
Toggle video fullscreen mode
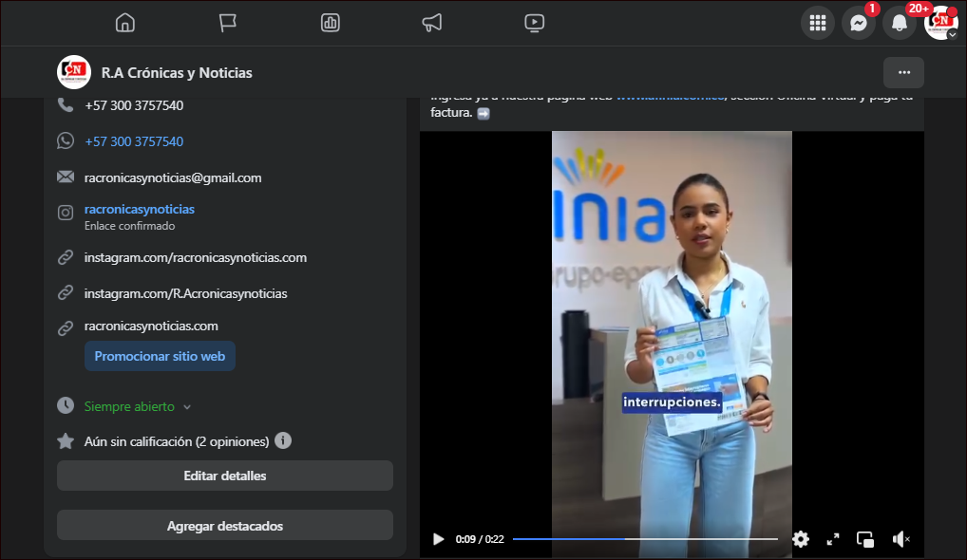(833, 539)
